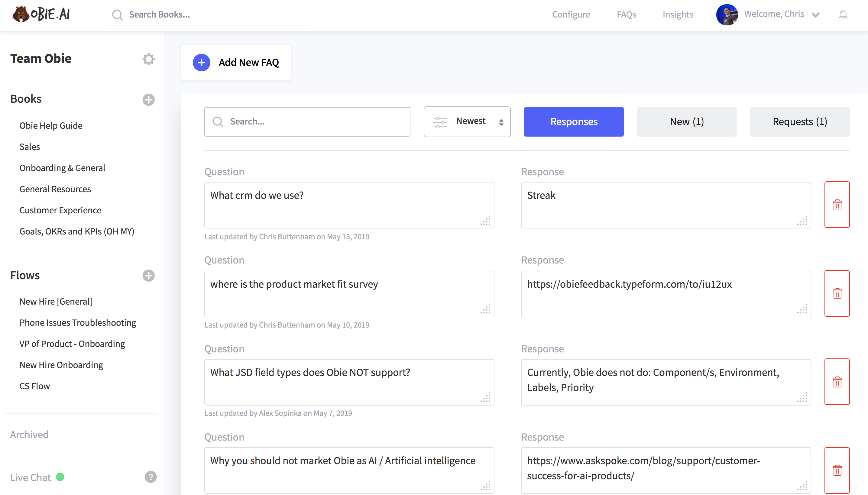Open the Newest sort dropdown

point(467,122)
